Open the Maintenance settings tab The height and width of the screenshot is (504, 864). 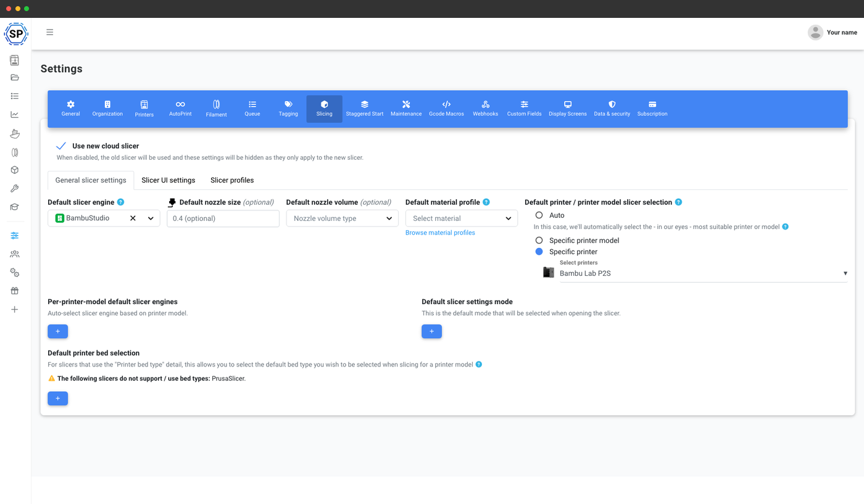pos(406,109)
